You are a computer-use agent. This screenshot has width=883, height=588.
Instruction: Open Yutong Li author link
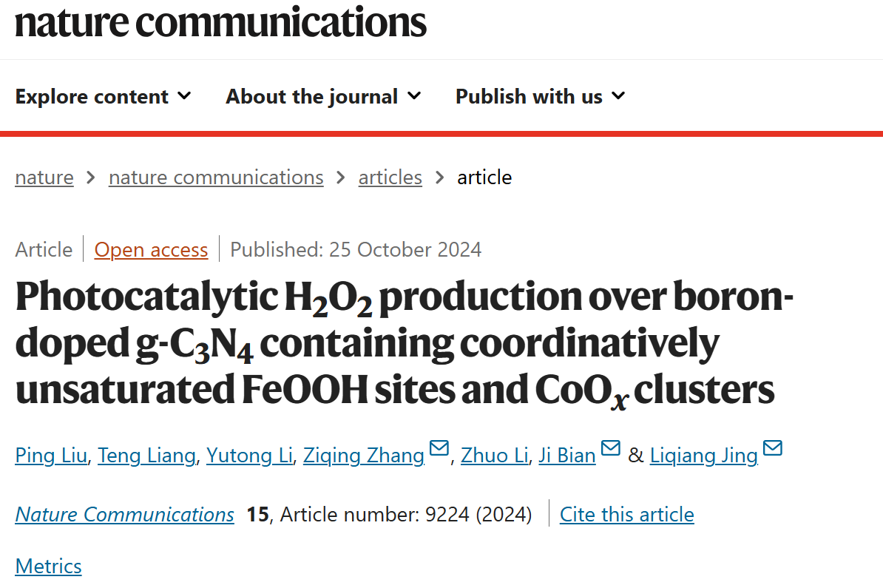[249, 455]
